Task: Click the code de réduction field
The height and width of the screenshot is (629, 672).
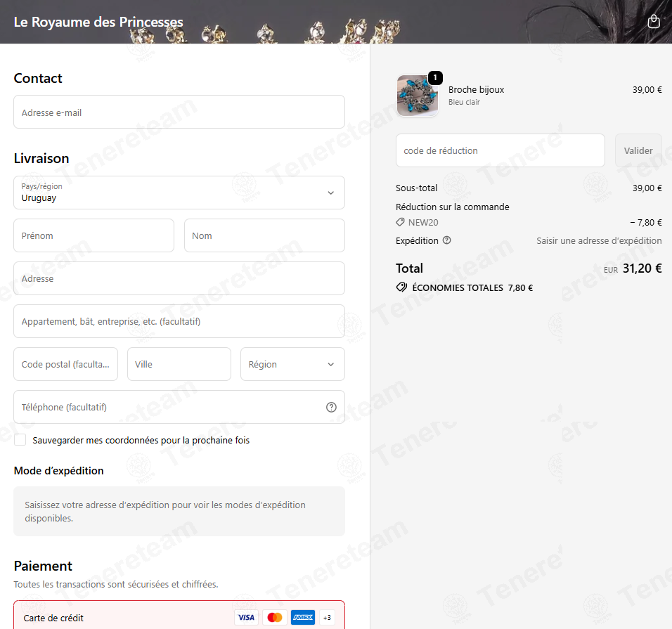Action: (500, 150)
